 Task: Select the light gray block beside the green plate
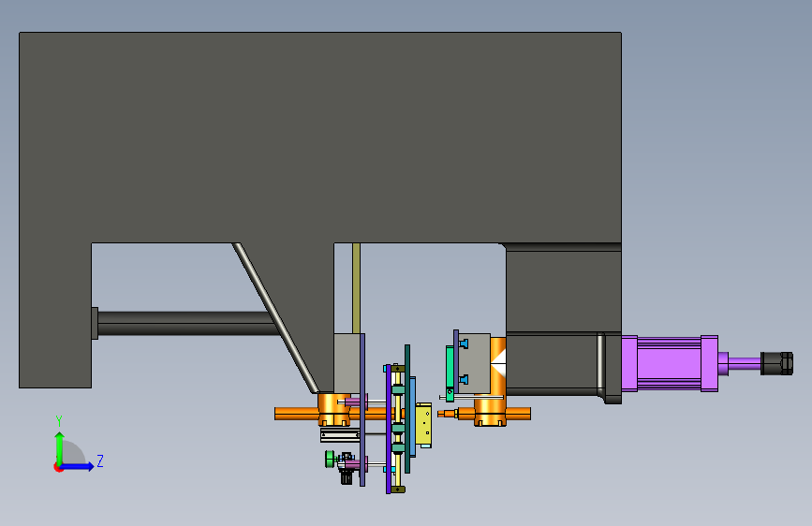pyautogui.click(x=474, y=363)
